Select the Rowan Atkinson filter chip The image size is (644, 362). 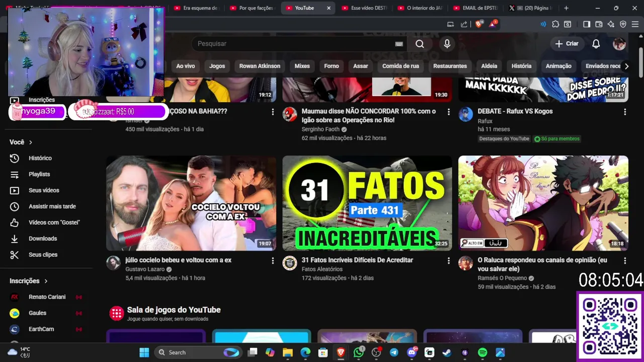point(260,66)
